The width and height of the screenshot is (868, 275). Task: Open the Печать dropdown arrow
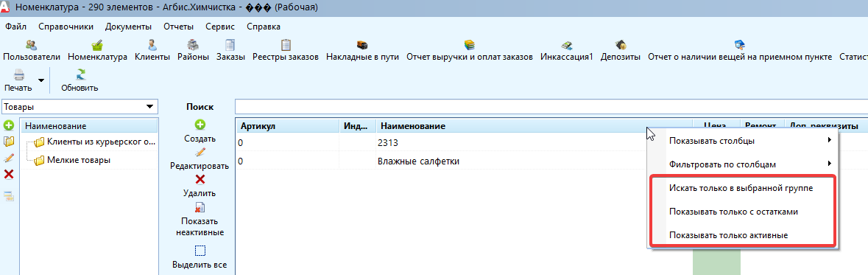[x=41, y=80]
